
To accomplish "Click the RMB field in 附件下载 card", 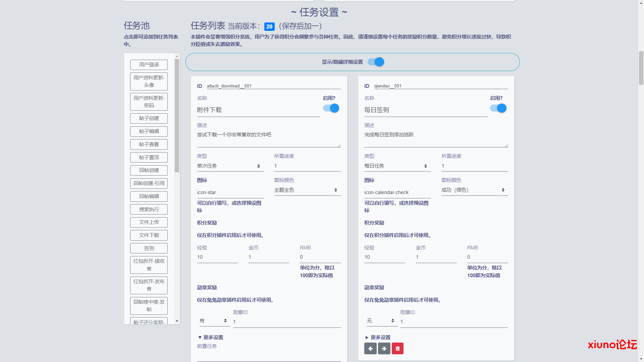I will (320, 257).
